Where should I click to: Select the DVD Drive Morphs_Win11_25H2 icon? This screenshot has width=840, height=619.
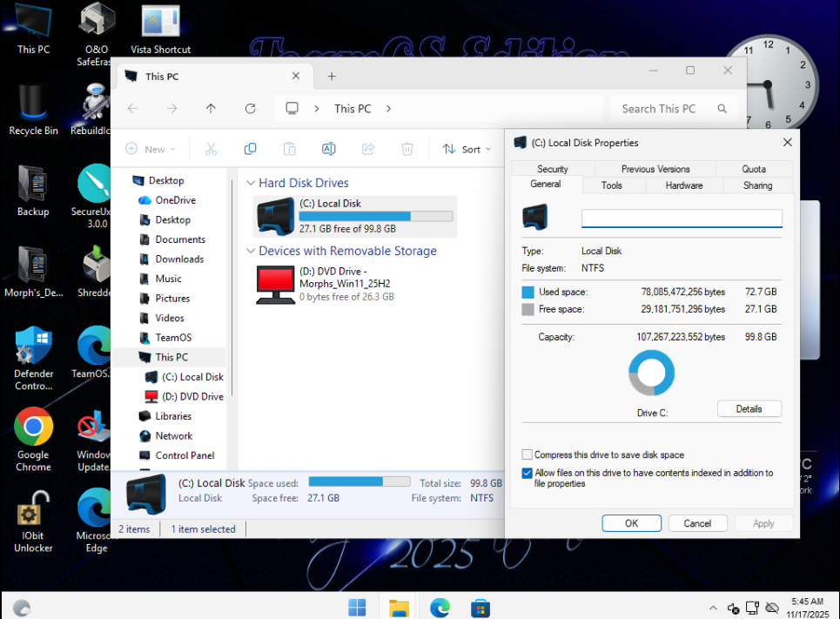click(276, 285)
